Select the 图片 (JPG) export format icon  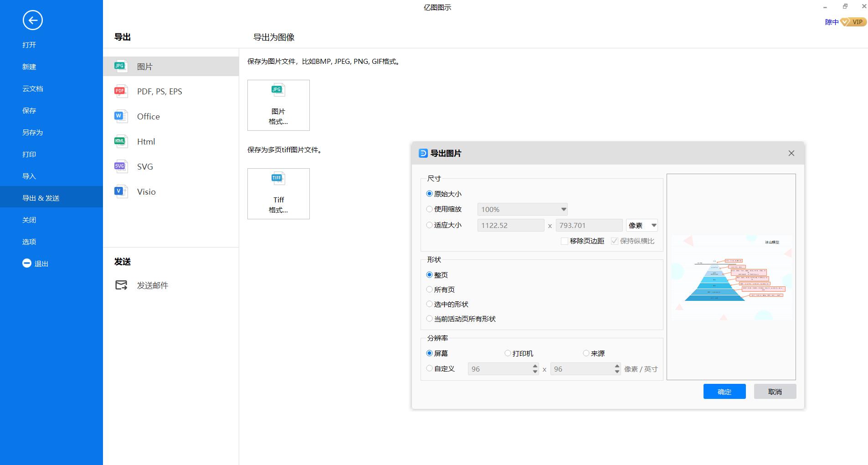[120, 66]
